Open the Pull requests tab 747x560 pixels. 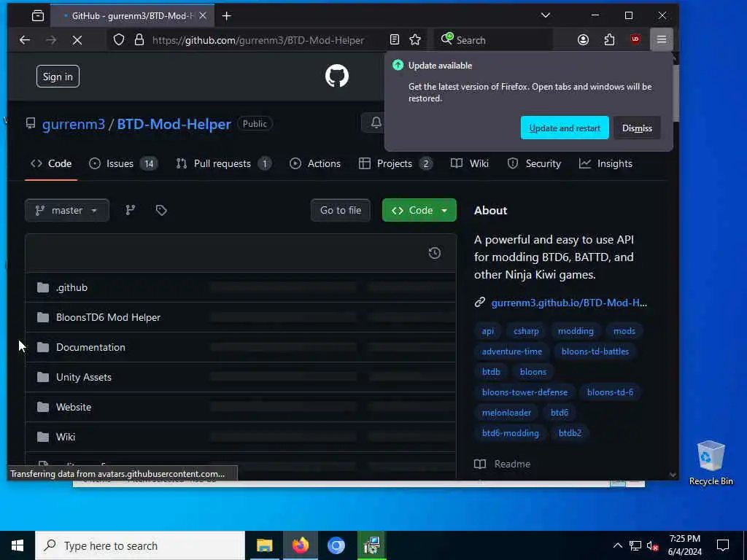tap(223, 164)
